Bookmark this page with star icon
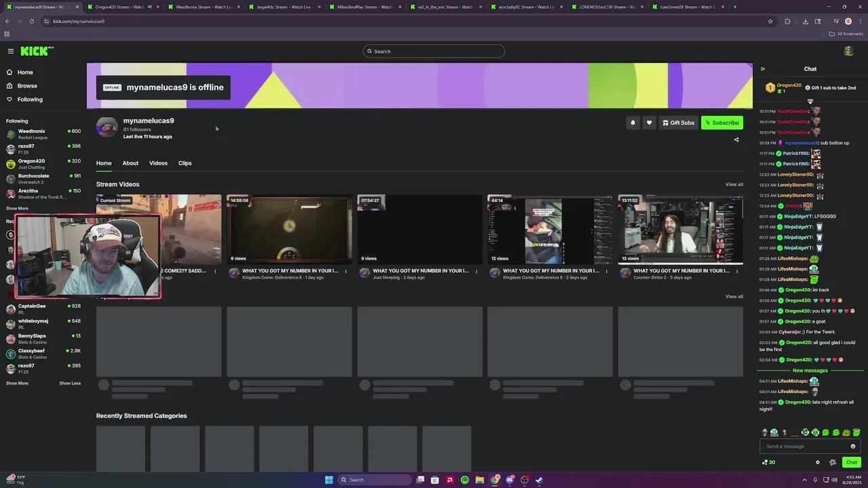Image resolution: width=868 pixels, height=488 pixels. click(770, 21)
